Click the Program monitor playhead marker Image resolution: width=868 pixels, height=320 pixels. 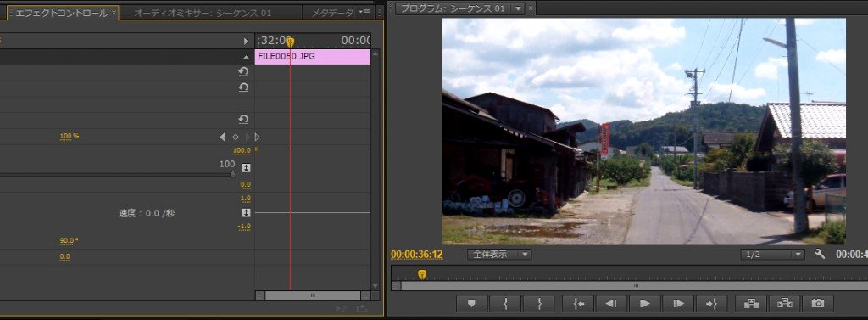coord(422,274)
